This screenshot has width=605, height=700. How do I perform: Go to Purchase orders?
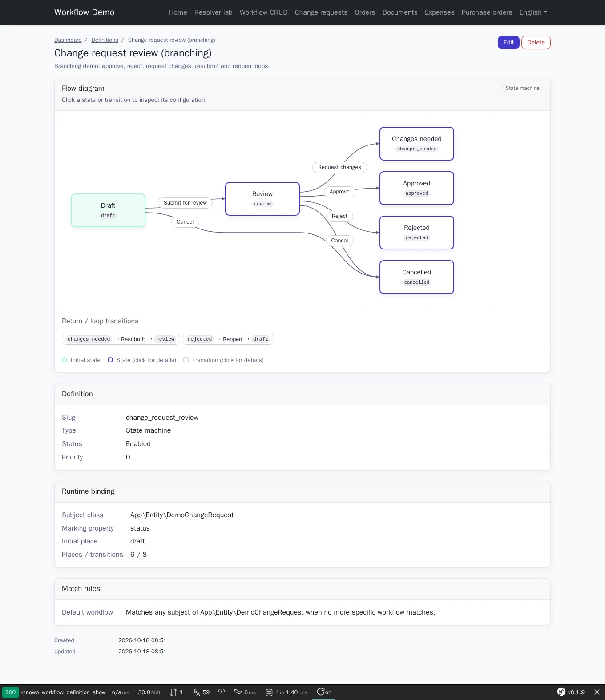[487, 12]
